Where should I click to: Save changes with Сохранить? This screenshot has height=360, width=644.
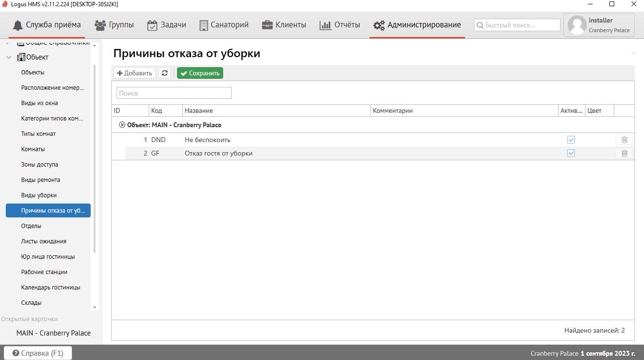point(200,73)
